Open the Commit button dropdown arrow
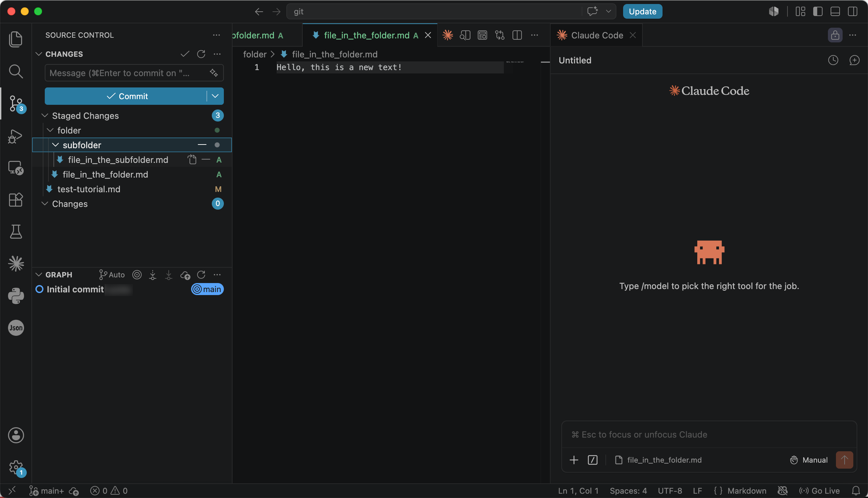This screenshot has width=868, height=498. 215,96
